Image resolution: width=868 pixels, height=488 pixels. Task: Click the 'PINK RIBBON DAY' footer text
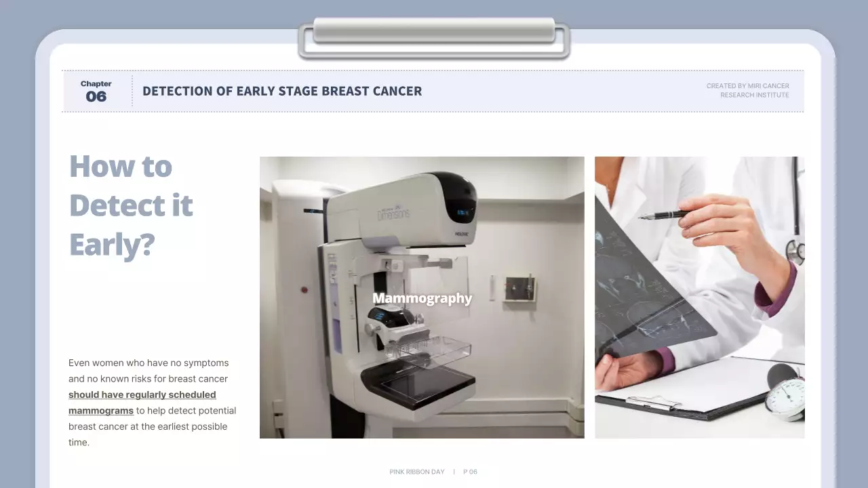(x=417, y=472)
